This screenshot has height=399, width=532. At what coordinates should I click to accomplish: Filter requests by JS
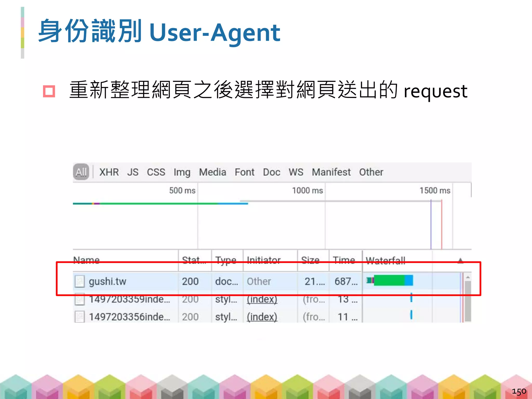[x=133, y=172]
